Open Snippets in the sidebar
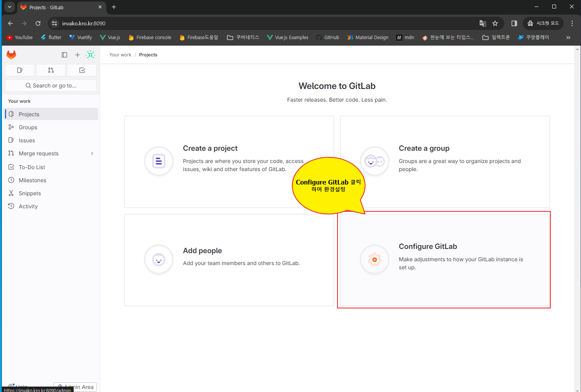581x392 pixels. pyautogui.click(x=51, y=193)
